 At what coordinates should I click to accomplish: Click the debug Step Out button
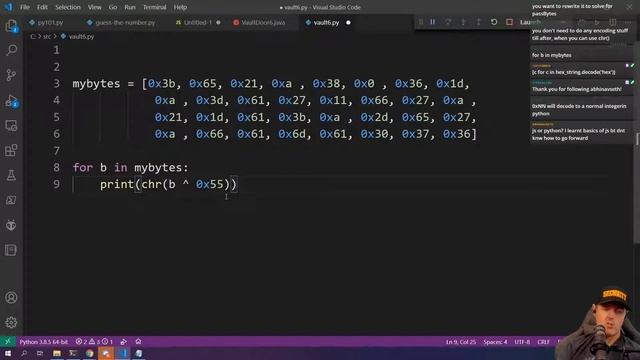pyautogui.click(x=478, y=22)
